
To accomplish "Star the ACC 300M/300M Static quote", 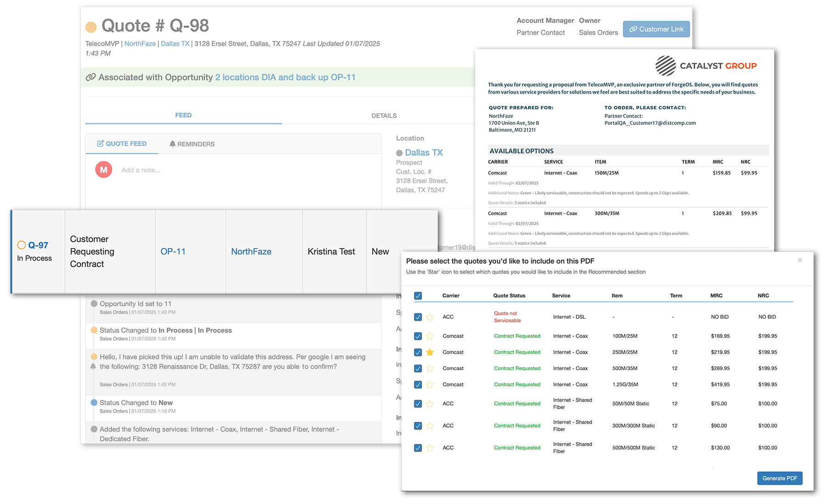I will pyautogui.click(x=430, y=426).
